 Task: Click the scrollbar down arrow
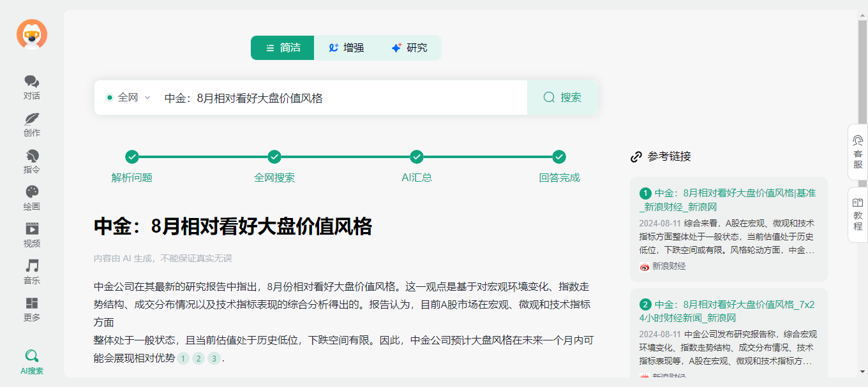click(x=862, y=371)
